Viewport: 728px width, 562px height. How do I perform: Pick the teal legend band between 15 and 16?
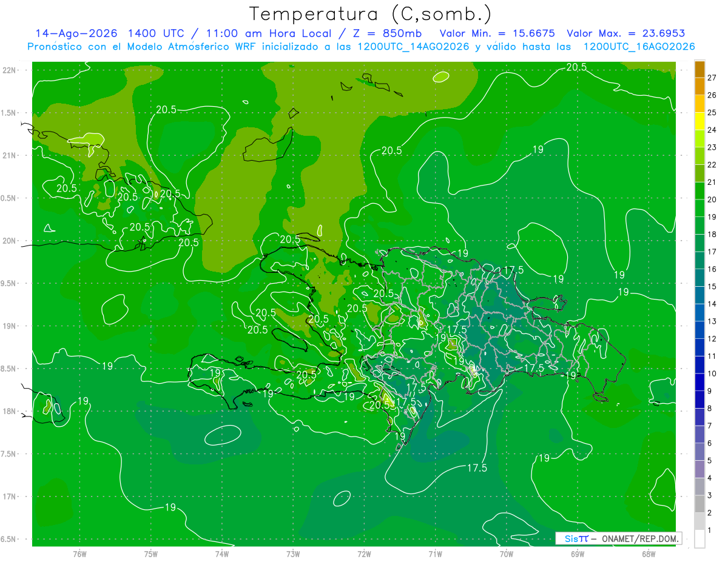click(699, 278)
